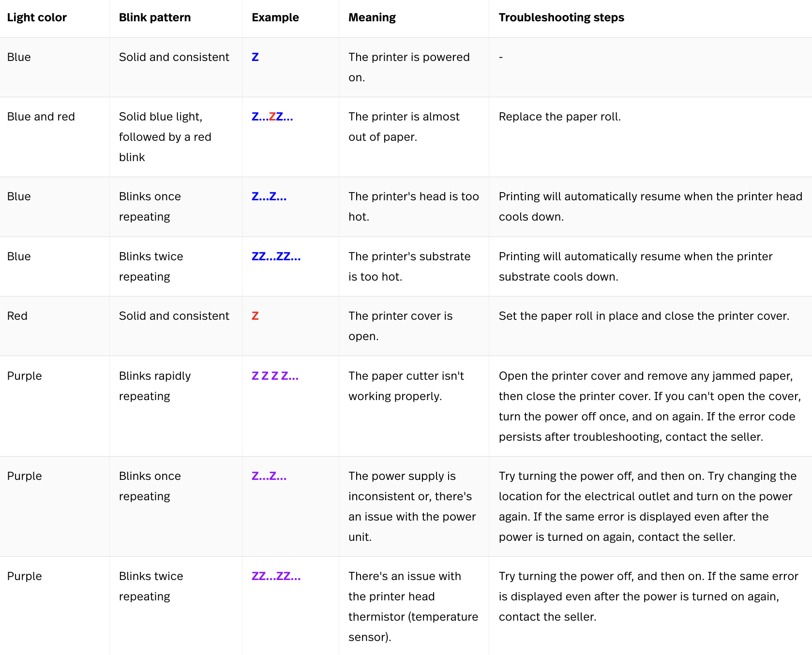
Task: Click "The printer's head is too hot." text
Action: 413,207
